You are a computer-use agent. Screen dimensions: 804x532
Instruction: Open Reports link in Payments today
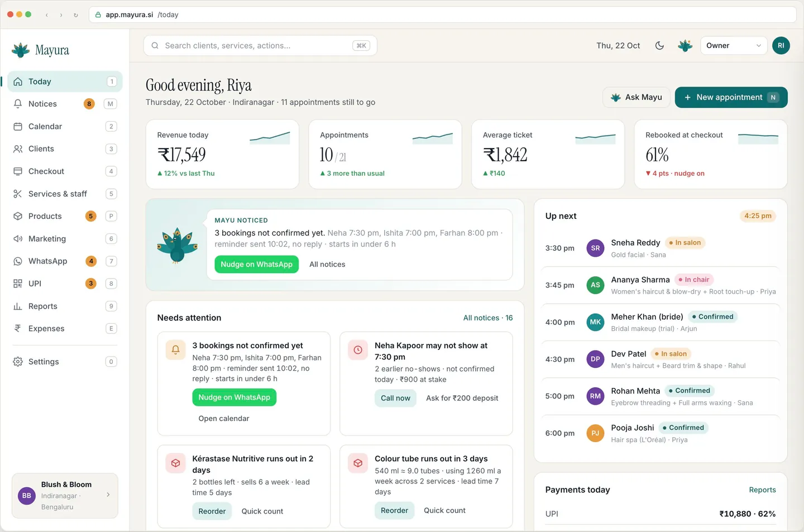pos(762,490)
